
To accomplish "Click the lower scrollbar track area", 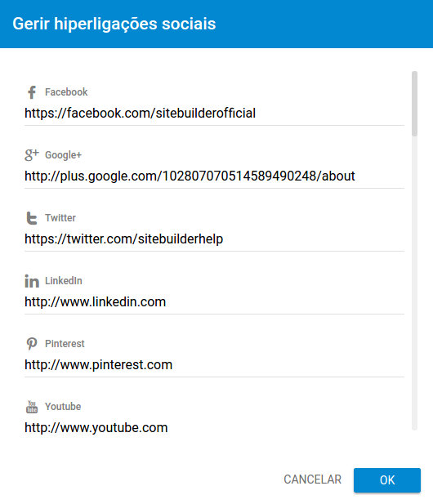I will [x=414, y=283].
